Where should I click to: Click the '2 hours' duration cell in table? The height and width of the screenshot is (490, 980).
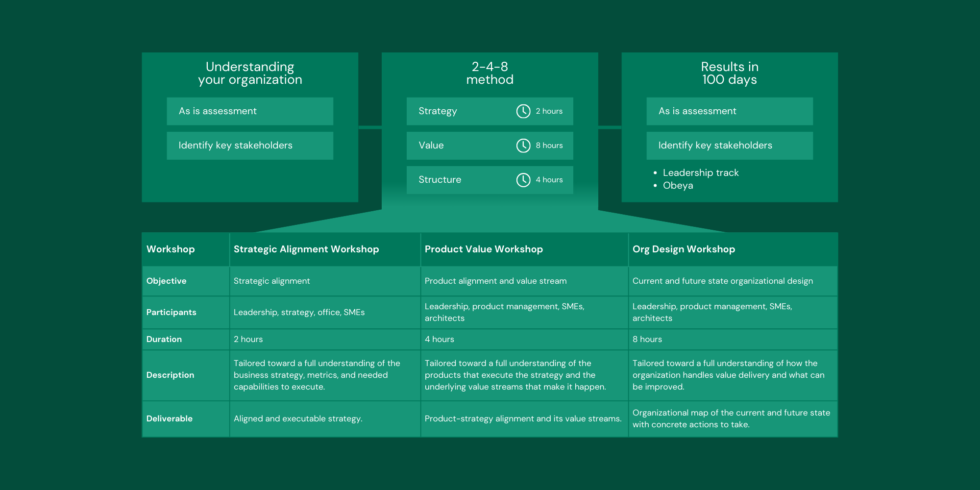[x=325, y=340]
